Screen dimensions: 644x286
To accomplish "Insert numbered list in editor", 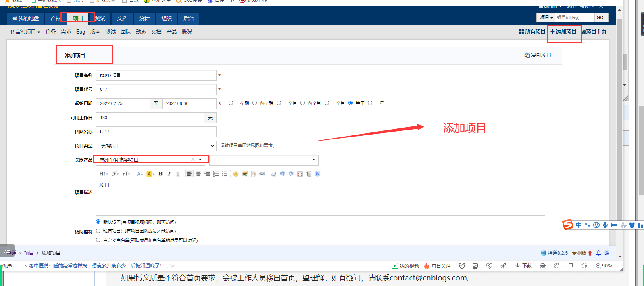I will [x=216, y=174].
